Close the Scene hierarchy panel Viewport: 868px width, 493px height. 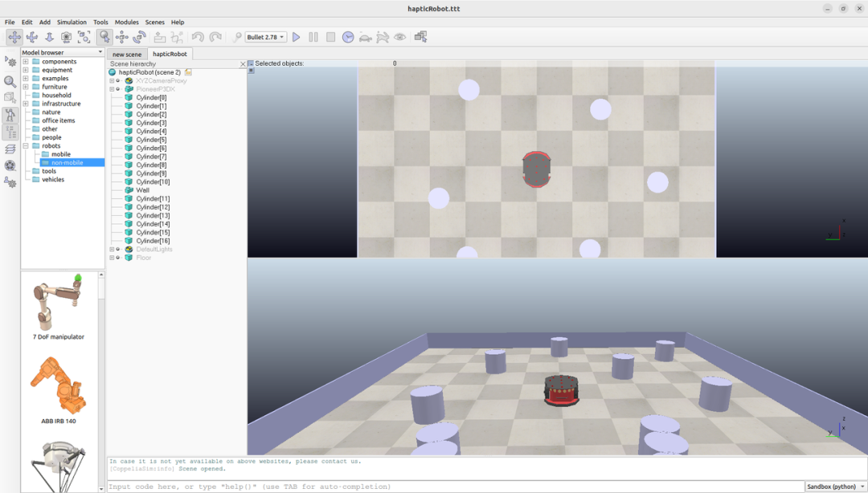tap(243, 64)
